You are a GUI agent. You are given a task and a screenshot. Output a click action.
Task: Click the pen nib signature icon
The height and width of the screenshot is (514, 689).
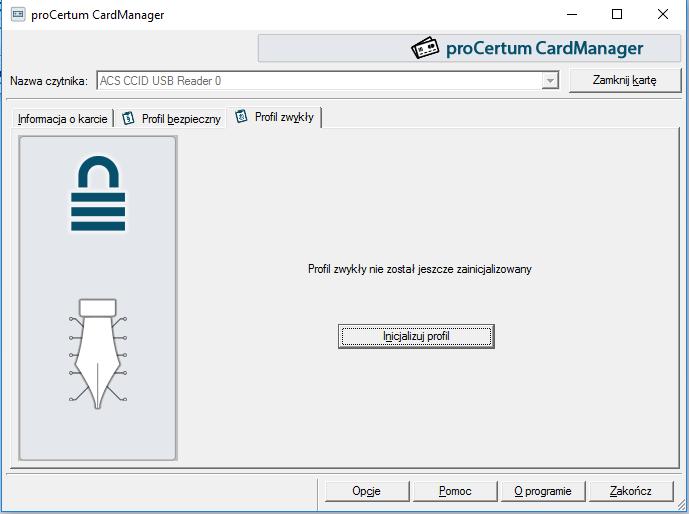pyautogui.click(x=98, y=354)
